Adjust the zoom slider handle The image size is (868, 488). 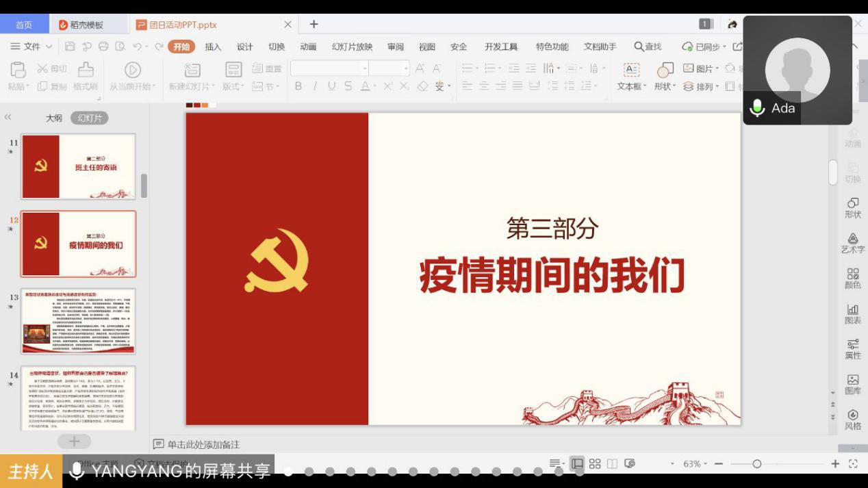click(756, 464)
